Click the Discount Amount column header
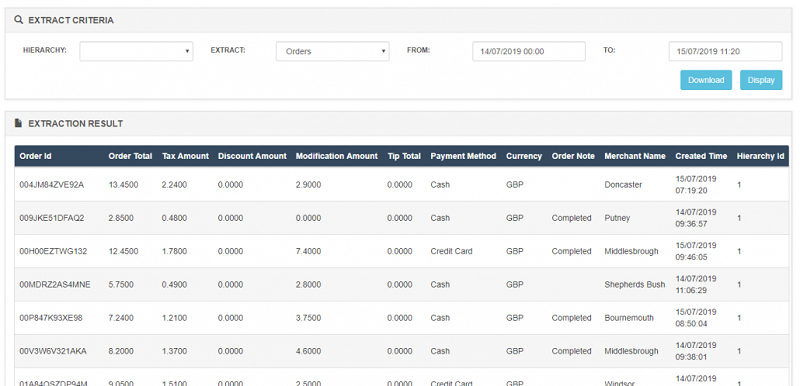Image resolution: width=800 pixels, height=386 pixels. (x=252, y=156)
